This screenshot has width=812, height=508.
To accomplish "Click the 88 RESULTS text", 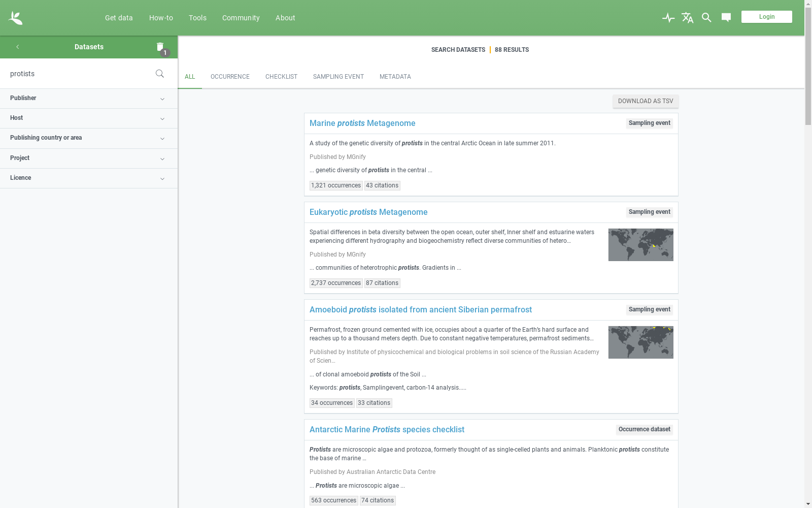I will tap(512, 50).
